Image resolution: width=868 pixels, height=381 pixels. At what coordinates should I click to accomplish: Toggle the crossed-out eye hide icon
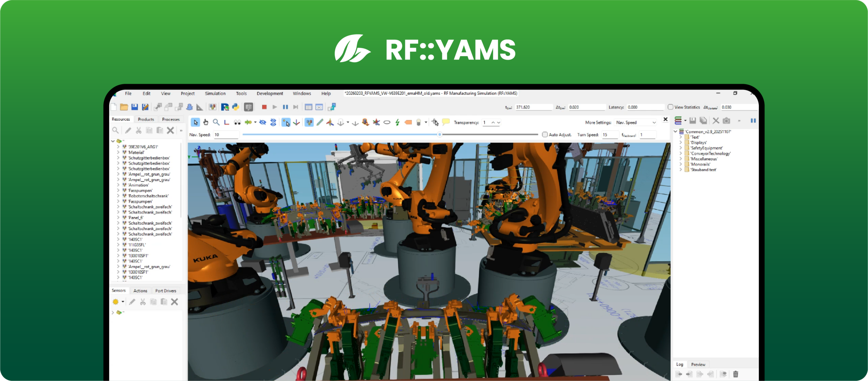click(263, 122)
